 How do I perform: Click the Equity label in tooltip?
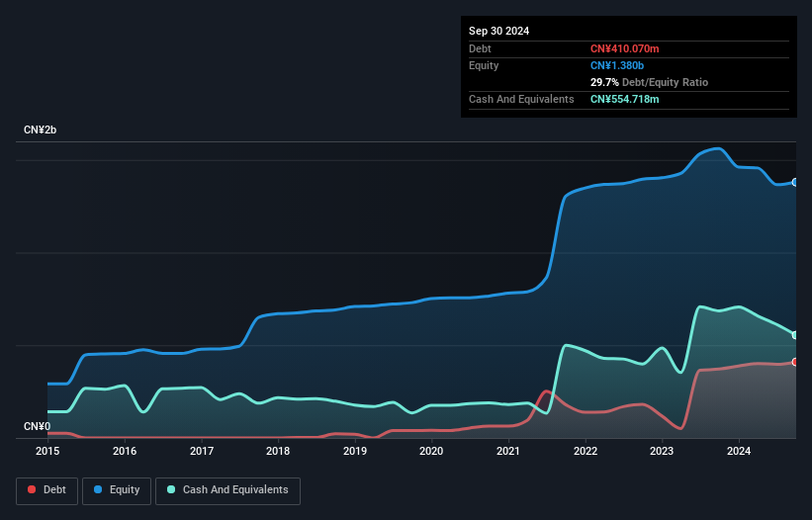click(x=484, y=65)
